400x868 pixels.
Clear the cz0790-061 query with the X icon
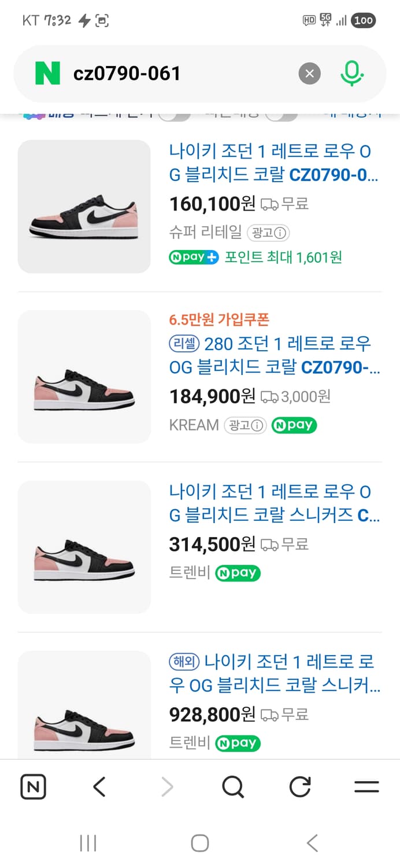[x=310, y=73]
